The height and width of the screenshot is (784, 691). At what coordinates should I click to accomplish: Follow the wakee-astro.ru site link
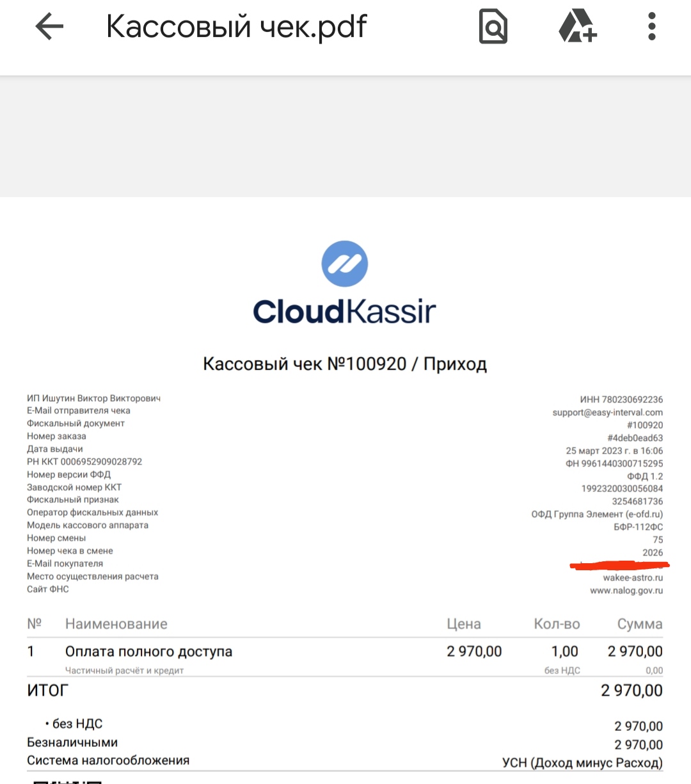[x=633, y=578]
